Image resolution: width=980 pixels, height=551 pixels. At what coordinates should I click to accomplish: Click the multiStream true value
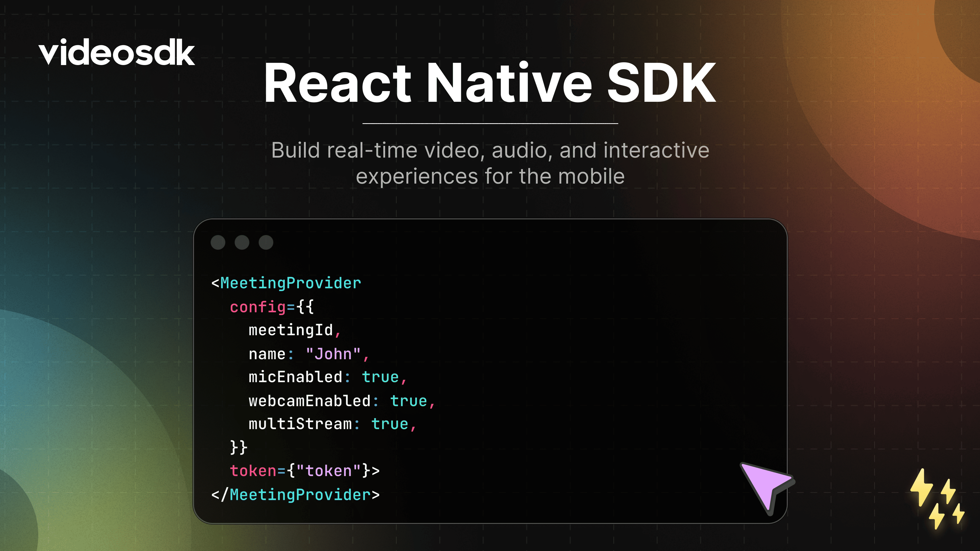point(389,424)
